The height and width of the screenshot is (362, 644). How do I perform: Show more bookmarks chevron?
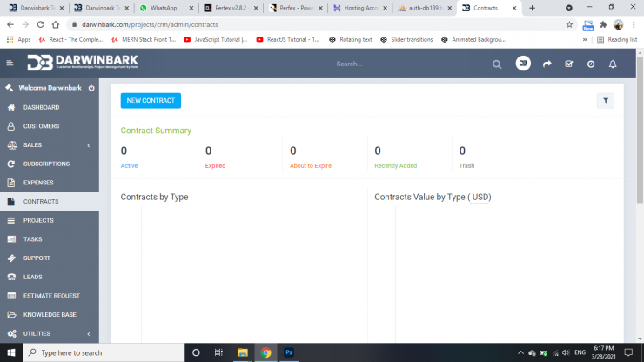click(585, 39)
